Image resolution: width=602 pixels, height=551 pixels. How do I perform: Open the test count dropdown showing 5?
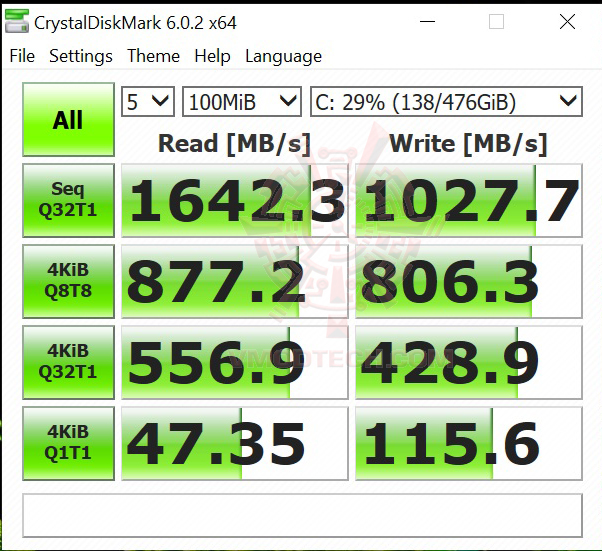pos(148,102)
